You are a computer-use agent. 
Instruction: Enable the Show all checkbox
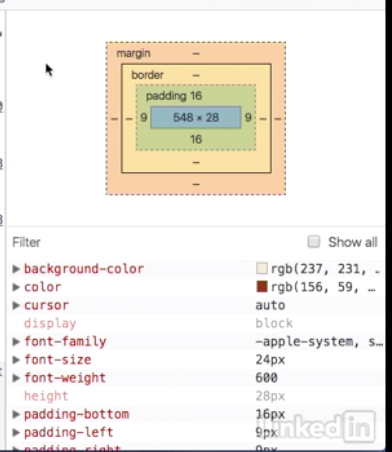coord(314,242)
